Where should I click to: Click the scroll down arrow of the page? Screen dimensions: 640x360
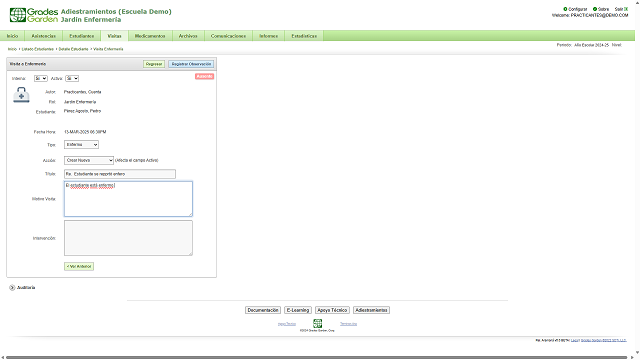click(x=637, y=352)
